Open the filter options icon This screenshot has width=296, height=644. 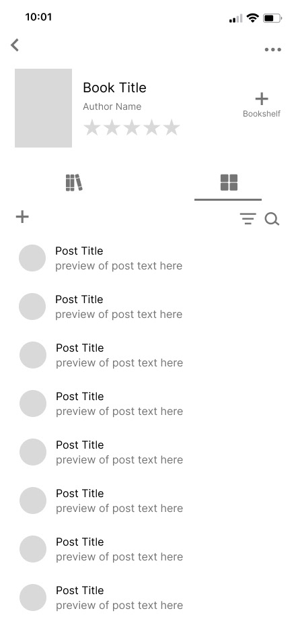click(x=248, y=219)
